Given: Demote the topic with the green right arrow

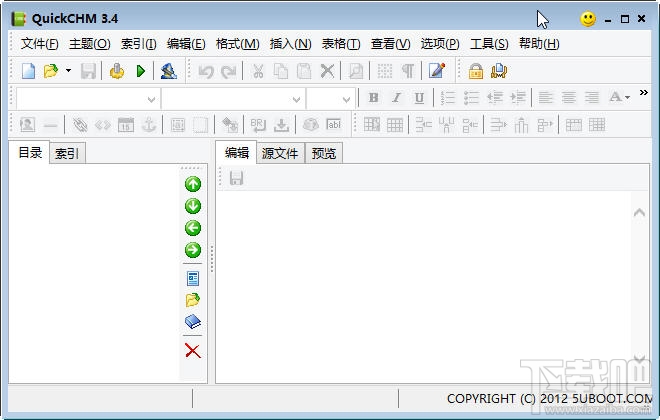Looking at the screenshot, I should pyautogui.click(x=193, y=250).
